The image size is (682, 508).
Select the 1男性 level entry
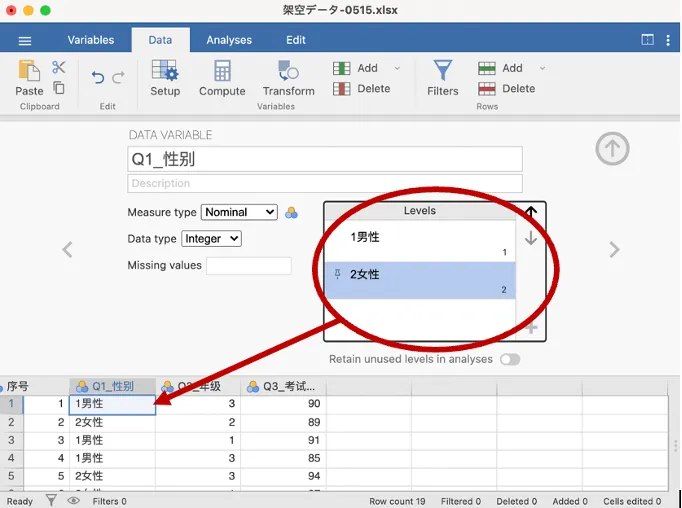pos(420,243)
